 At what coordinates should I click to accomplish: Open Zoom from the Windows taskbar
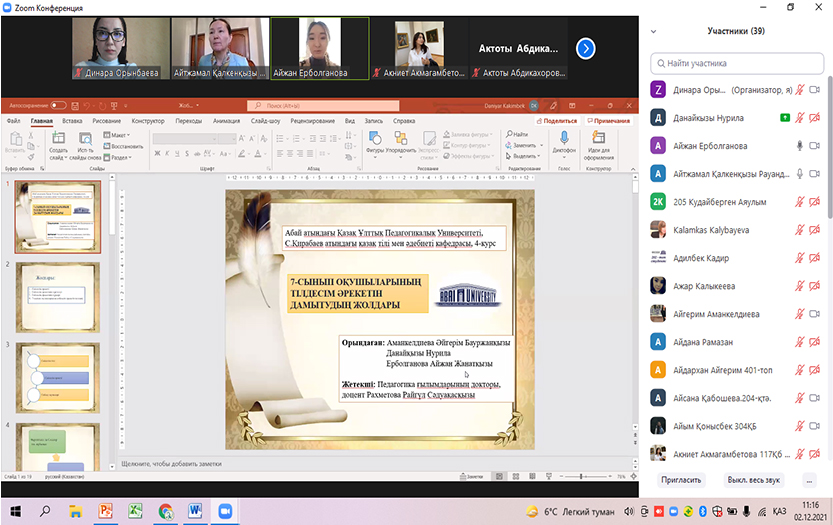[x=225, y=510]
